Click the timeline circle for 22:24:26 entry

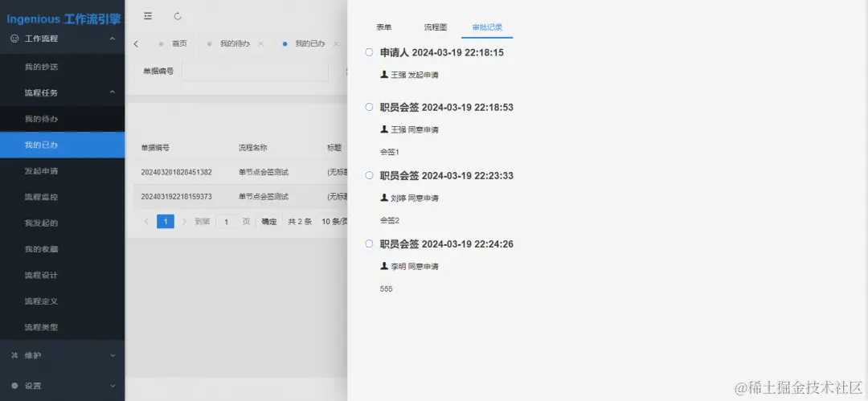(x=369, y=243)
